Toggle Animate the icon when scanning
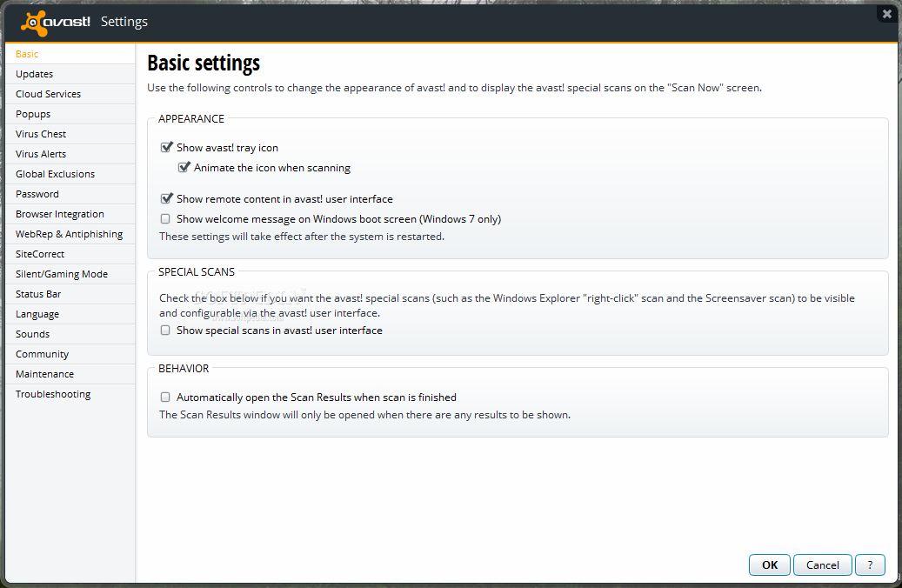The height and width of the screenshot is (588, 902). click(x=184, y=167)
